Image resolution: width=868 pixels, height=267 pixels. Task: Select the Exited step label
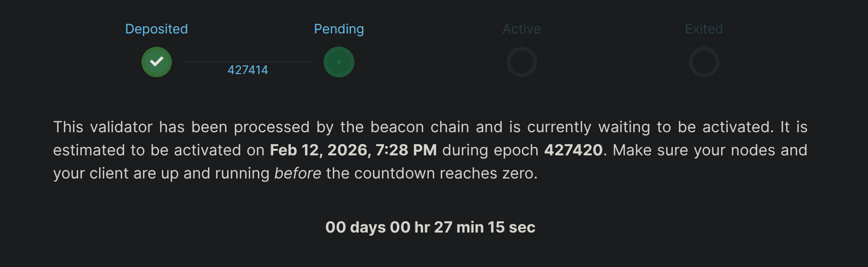pyautogui.click(x=704, y=29)
